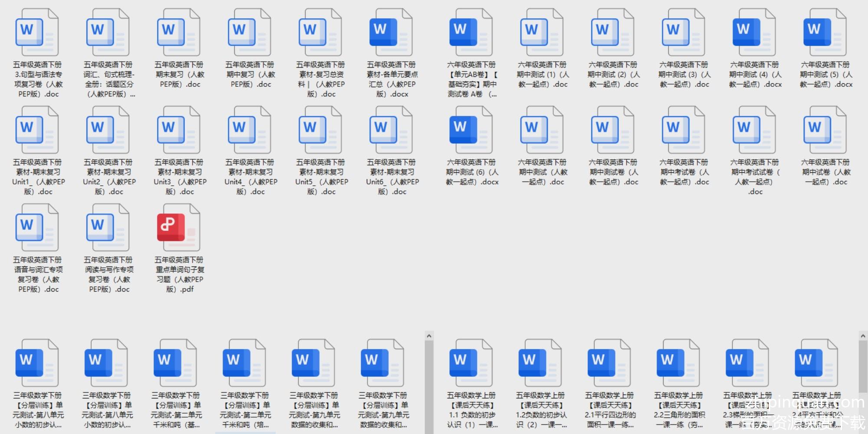Open the 阅读与写作专项复习卷 doc file
This screenshot has height=434, width=868.
[x=108, y=249]
